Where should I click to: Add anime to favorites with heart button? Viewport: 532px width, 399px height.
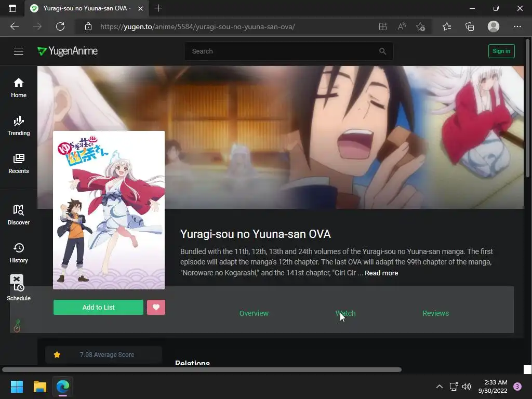[156, 307]
